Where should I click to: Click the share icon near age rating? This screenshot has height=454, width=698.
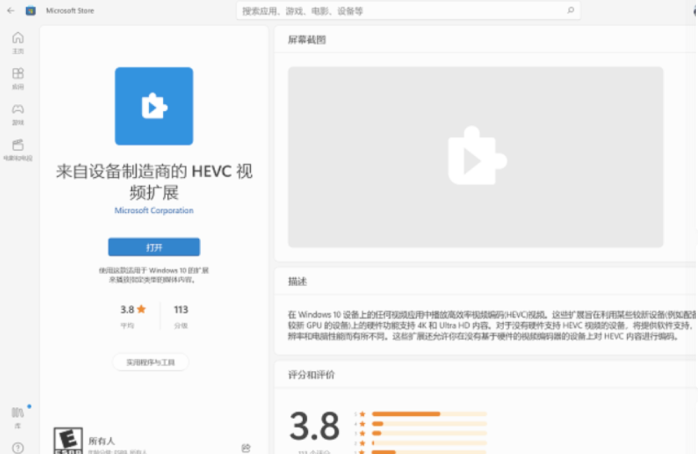coord(245,447)
